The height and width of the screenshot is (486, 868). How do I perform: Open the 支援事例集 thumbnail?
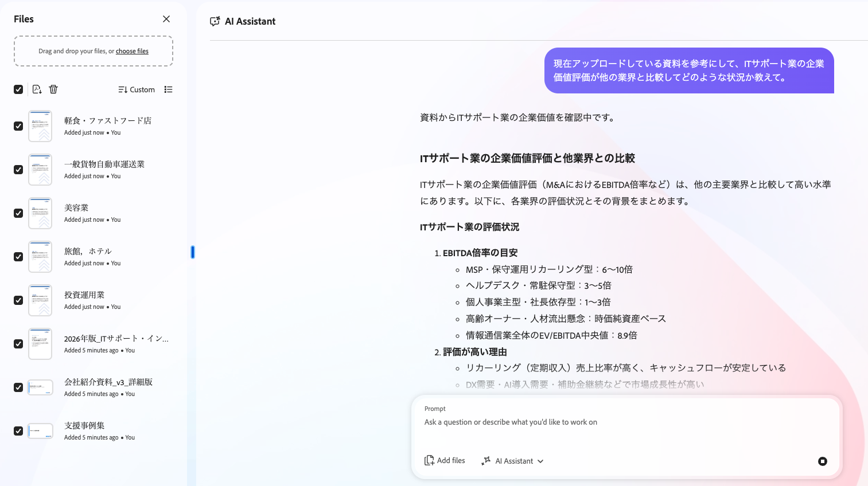click(x=40, y=431)
